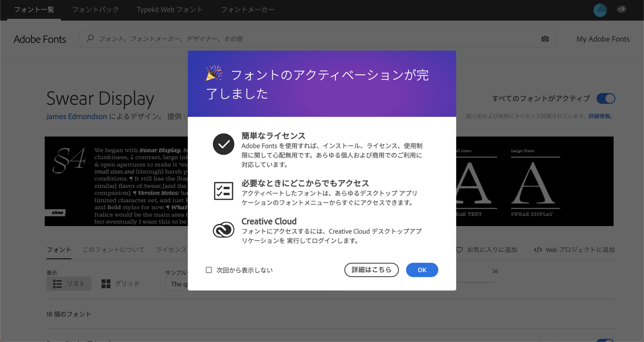Toggle すべてのフォントがアクティブ switch
644x342 pixels.
(606, 98)
